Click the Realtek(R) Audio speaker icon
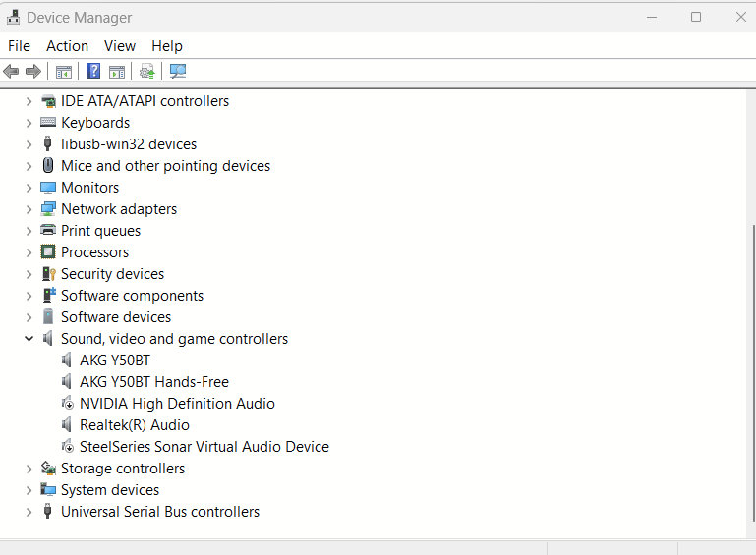Screen dimensions: 756x555 click(x=67, y=425)
